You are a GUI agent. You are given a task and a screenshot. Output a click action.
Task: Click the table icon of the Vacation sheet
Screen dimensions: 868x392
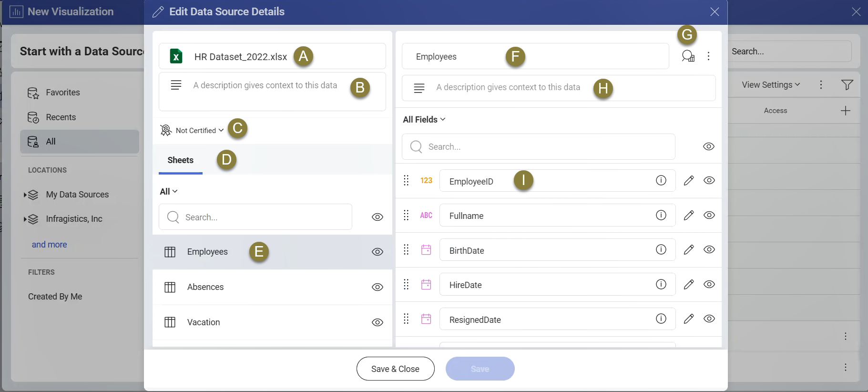pos(170,322)
